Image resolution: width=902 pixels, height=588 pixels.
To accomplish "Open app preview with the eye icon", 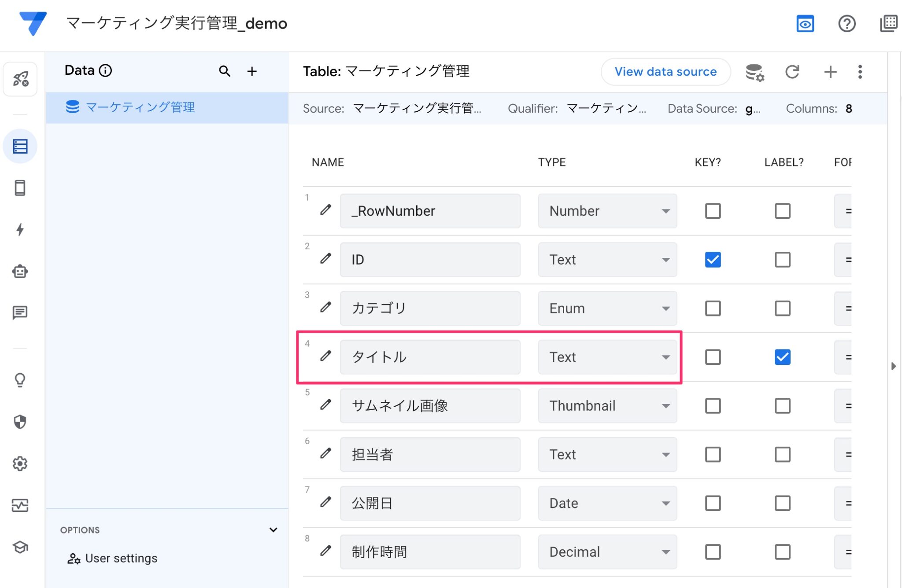I will tap(805, 24).
